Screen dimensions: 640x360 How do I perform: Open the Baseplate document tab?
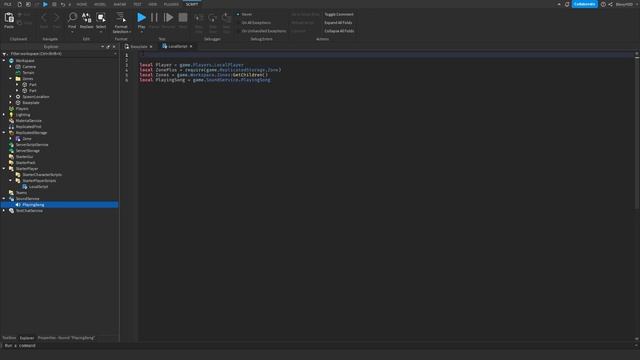click(138, 47)
